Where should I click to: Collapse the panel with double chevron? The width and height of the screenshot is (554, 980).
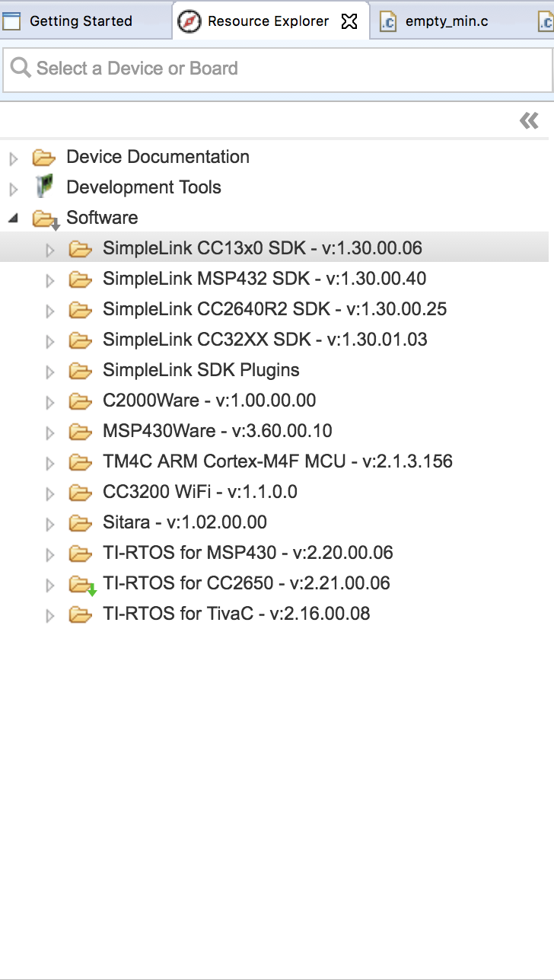point(529,120)
